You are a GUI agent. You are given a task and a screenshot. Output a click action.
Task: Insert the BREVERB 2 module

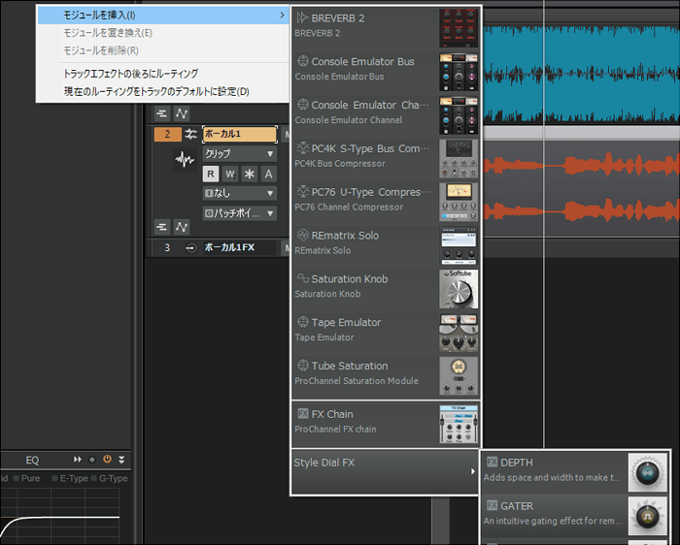386,28
